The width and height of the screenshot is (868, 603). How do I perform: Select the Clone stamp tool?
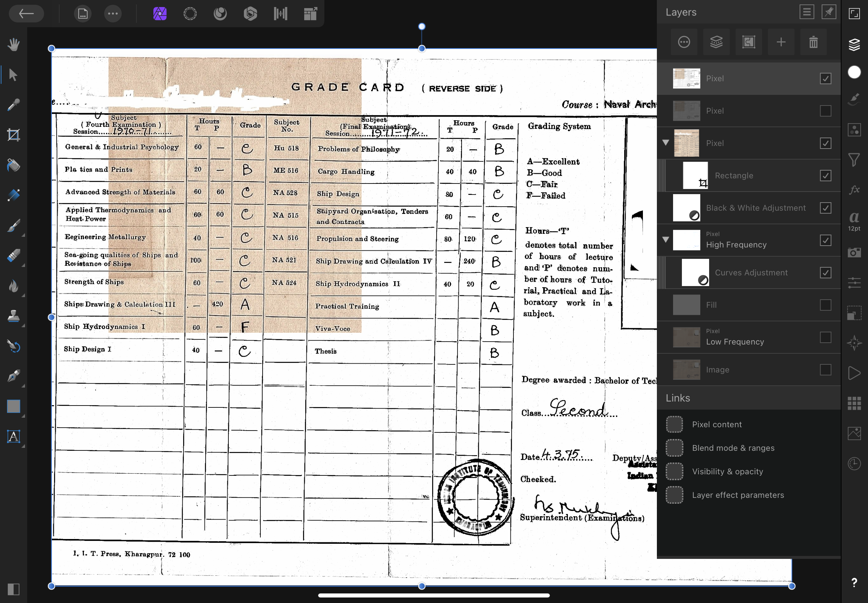(14, 316)
